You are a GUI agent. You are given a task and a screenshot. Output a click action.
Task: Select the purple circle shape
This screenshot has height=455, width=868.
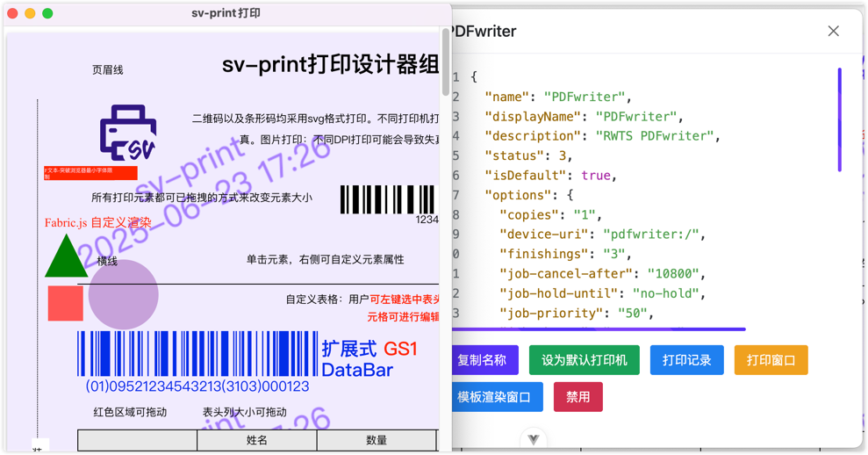[x=124, y=295]
